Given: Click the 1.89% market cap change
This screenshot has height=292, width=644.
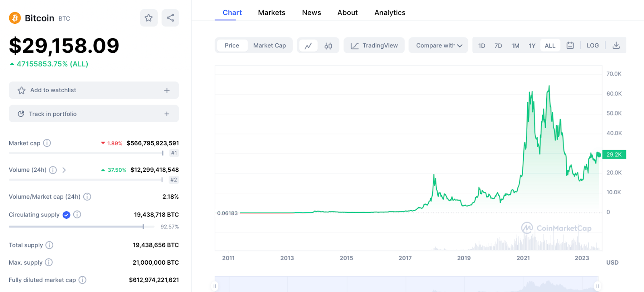Looking at the screenshot, I should pyautogui.click(x=111, y=143).
